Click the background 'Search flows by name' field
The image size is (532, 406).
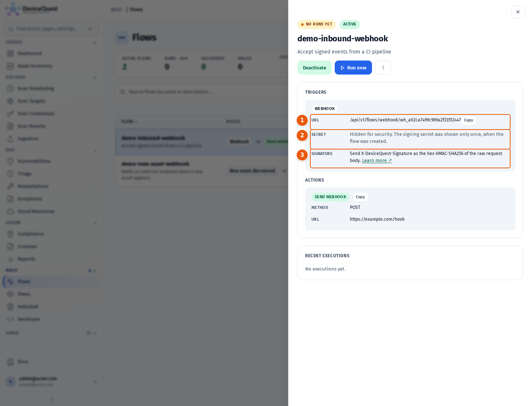click(x=202, y=92)
